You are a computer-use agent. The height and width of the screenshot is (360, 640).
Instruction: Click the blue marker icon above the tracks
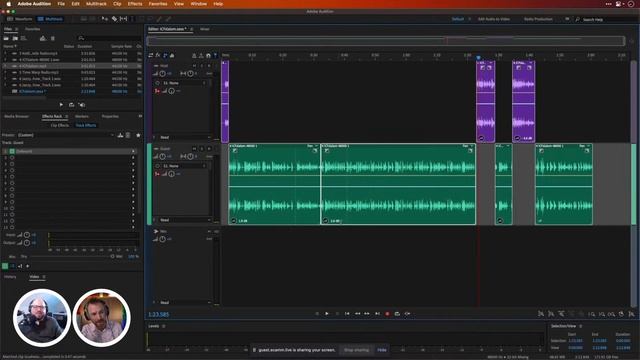coord(216,55)
